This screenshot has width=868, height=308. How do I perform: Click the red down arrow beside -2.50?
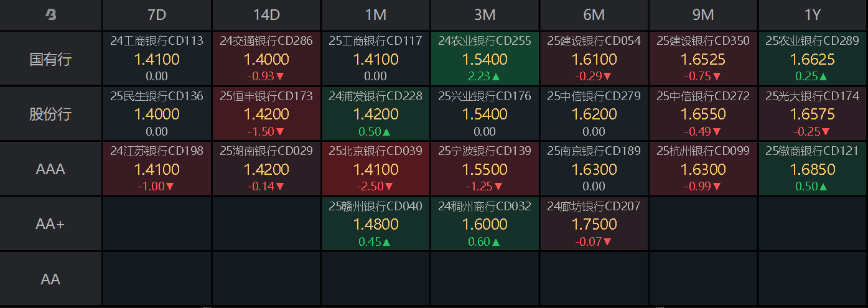point(389,186)
